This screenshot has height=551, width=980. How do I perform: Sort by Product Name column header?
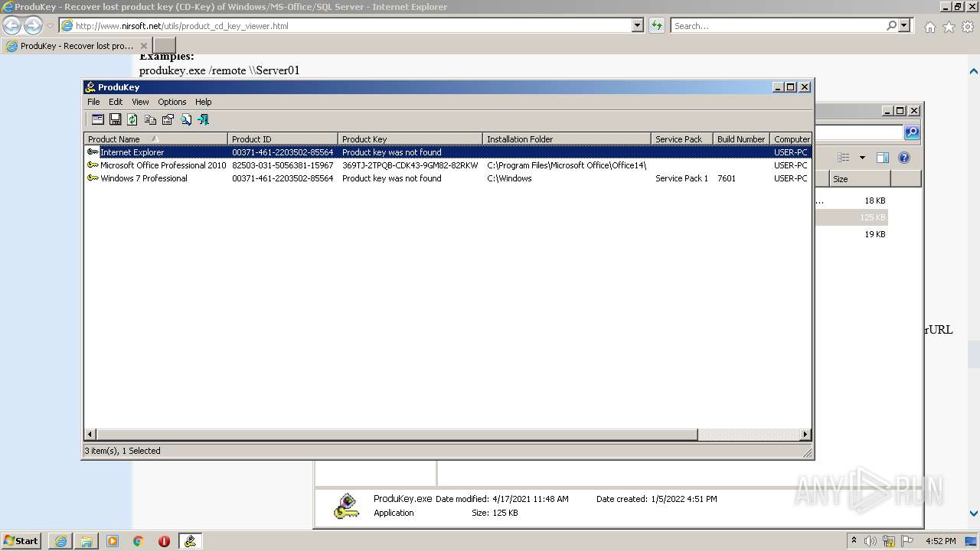pyautogui.click(x=156, y=139)
